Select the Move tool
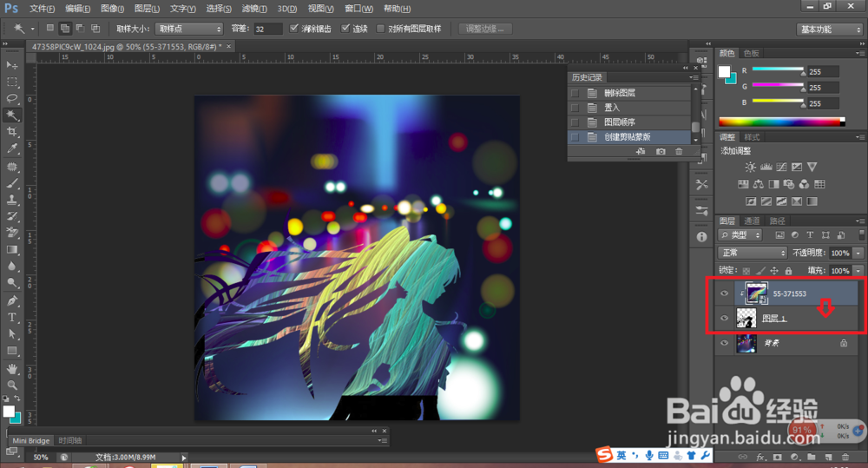 11,65
